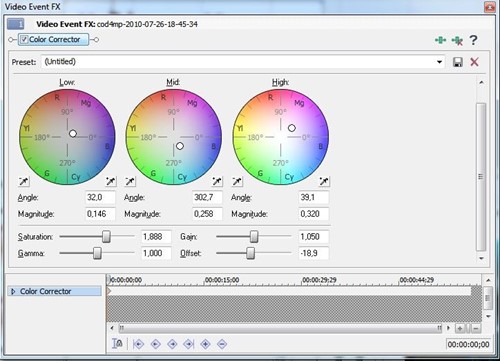Screen dimensions: 500x361
Task: Open plug-in help question mark
Action: pos(473,40)
